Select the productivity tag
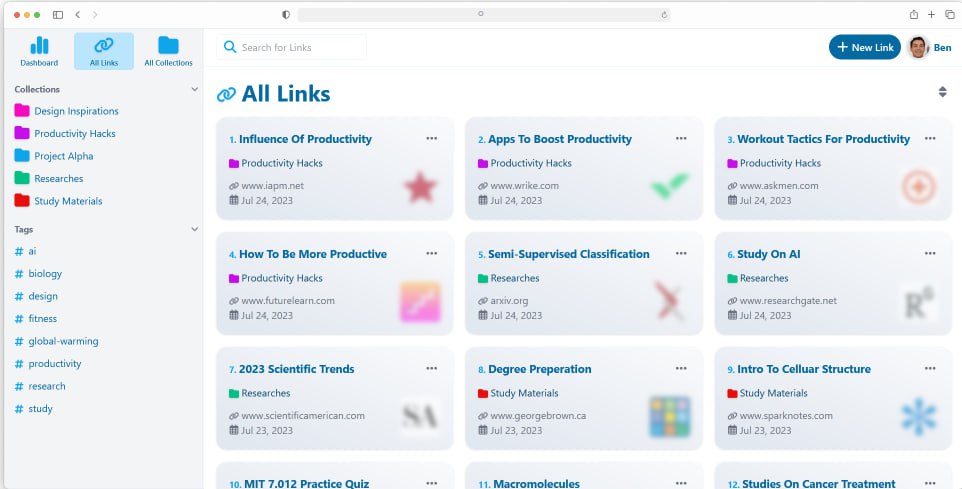The width and height of the screenshot is (962, 489). (x=55, y=364)
